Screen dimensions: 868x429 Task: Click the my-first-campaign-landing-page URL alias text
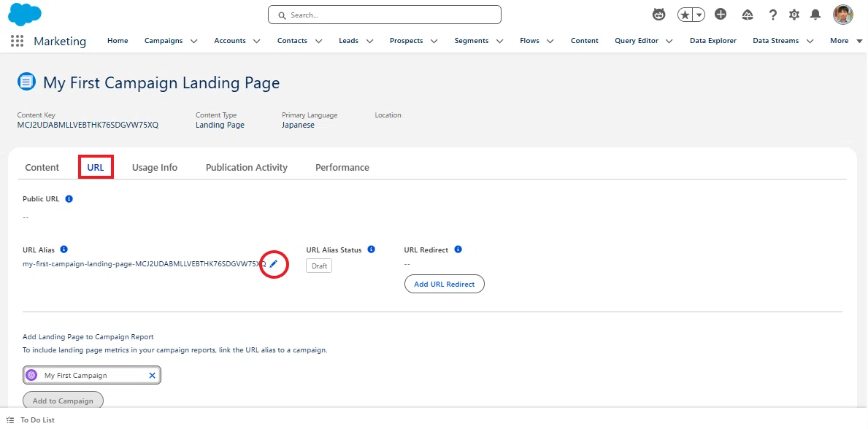pyautogui.click(x=144, y=264)
